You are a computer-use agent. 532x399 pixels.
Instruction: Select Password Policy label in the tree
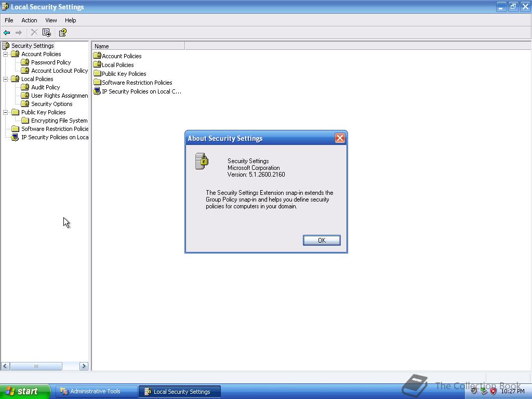point(51,62)
